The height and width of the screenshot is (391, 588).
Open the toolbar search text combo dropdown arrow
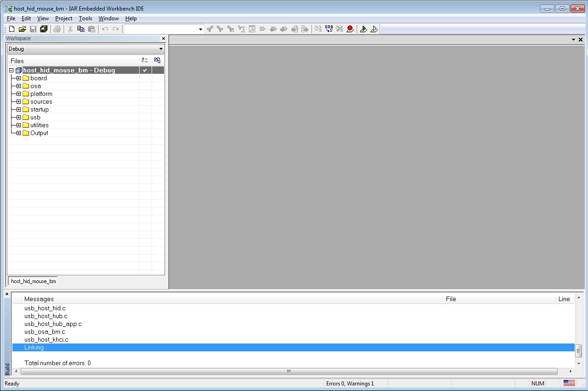coord(200,30)
